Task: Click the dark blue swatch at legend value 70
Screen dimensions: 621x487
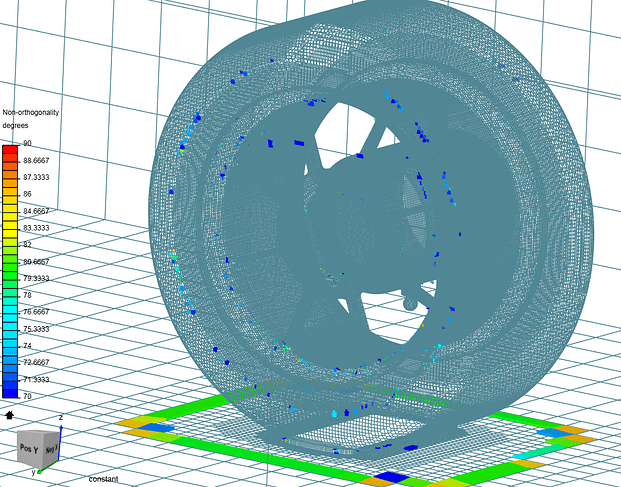Action: pos(10,394)
